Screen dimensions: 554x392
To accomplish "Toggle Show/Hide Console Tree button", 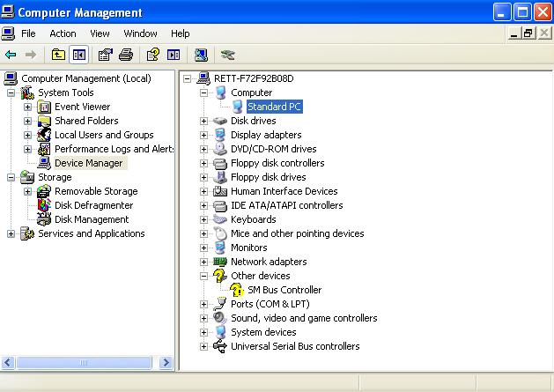I will tap(79, 55).
